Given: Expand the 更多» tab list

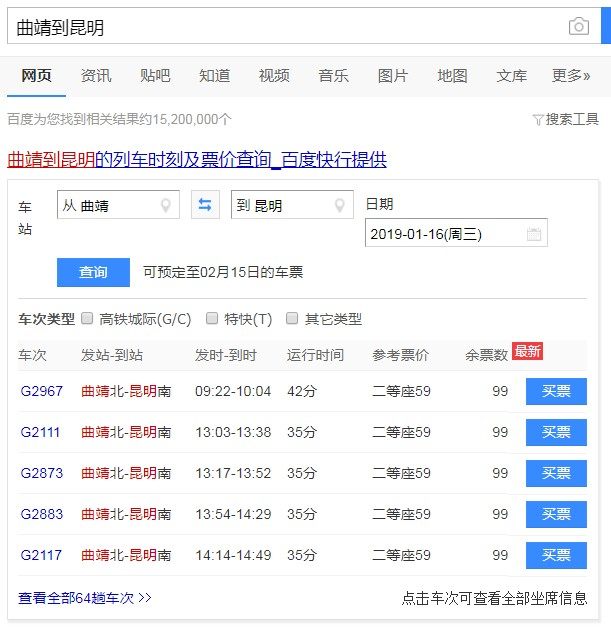Looking at the screenshot, I should (571, 75).
